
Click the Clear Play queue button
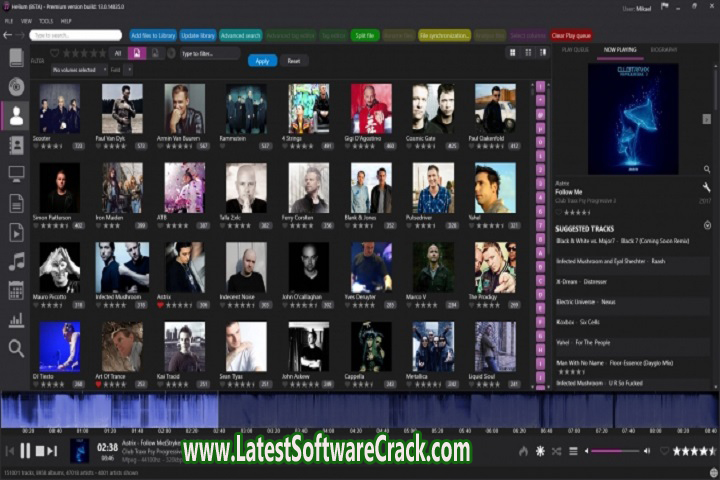(x=572, y=35)
